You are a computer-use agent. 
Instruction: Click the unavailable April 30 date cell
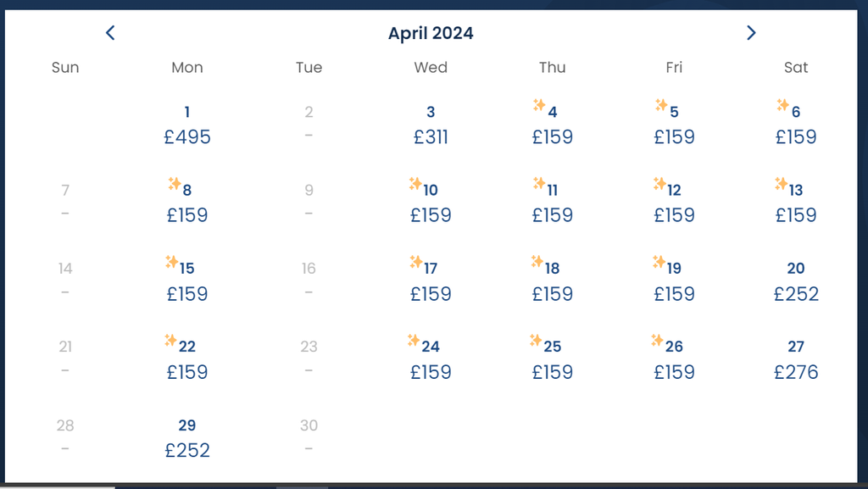[309, 436]
